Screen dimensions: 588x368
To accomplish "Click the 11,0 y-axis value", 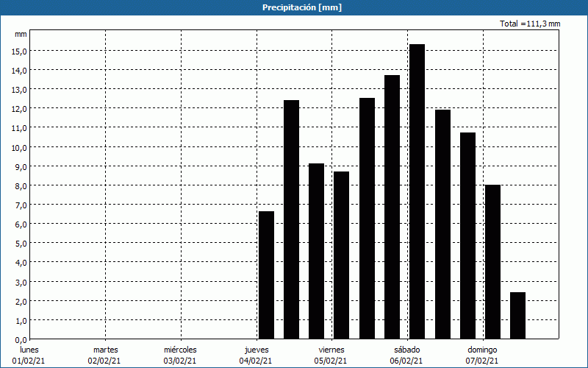I will (19, 128).
